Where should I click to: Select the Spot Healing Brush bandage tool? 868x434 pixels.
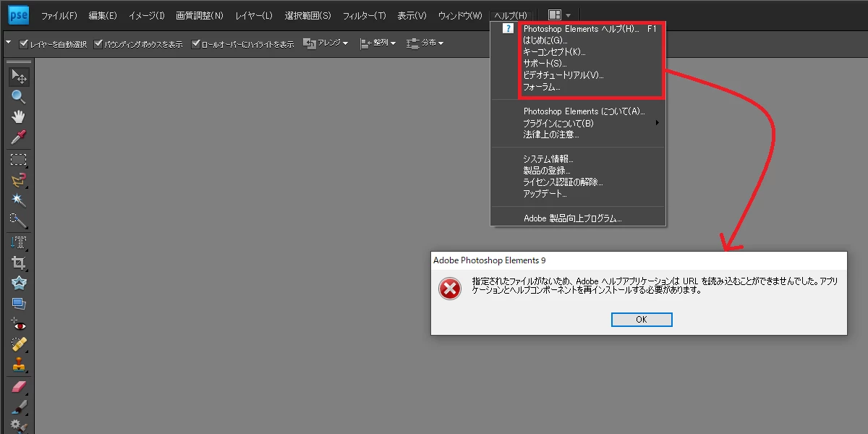19,346
